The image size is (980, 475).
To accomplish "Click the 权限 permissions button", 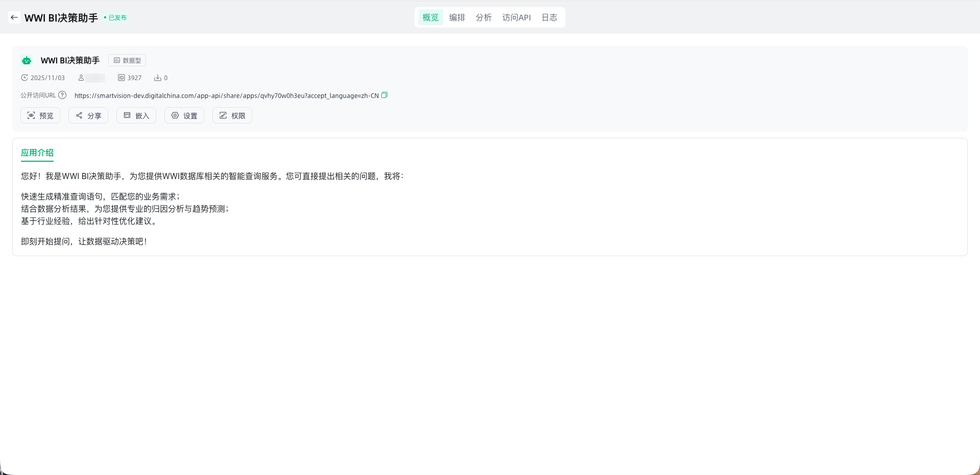I will 232,116.
